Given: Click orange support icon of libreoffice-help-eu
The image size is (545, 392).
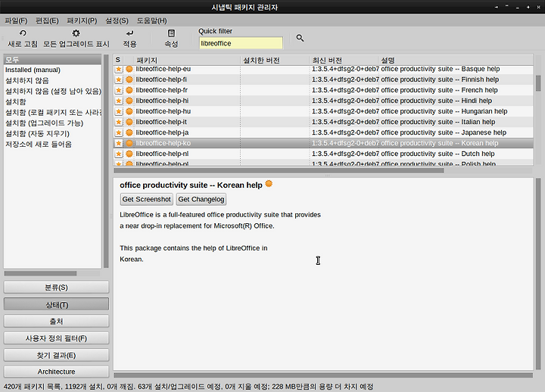Looking at the screenshot, I should [x=129, y=69].
